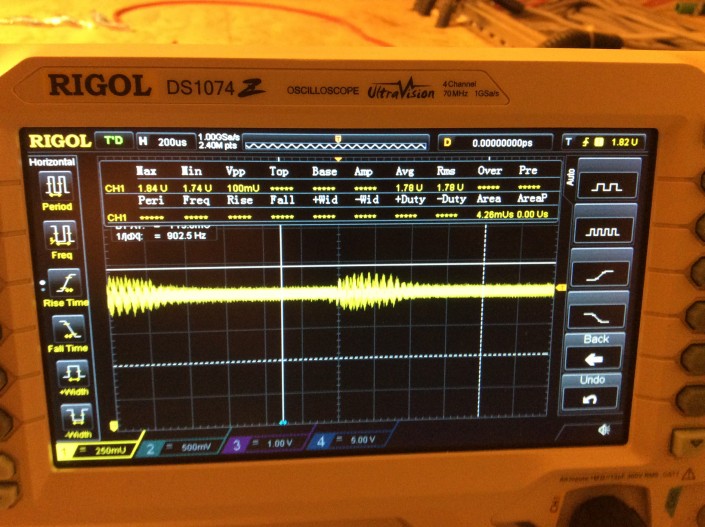
Task: Click the speaker sound icon
Action: [x=604, y=430]
